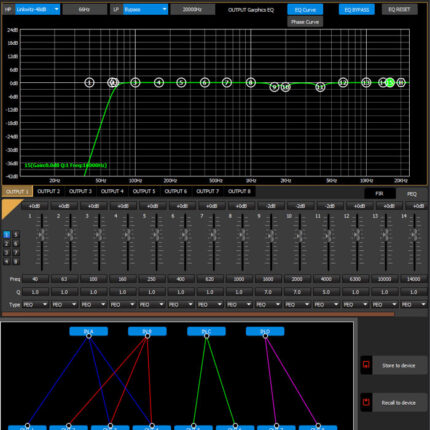430x430 pixels.
Task: Toggle EQ BYPASS
Action: (x=357, y=10)
